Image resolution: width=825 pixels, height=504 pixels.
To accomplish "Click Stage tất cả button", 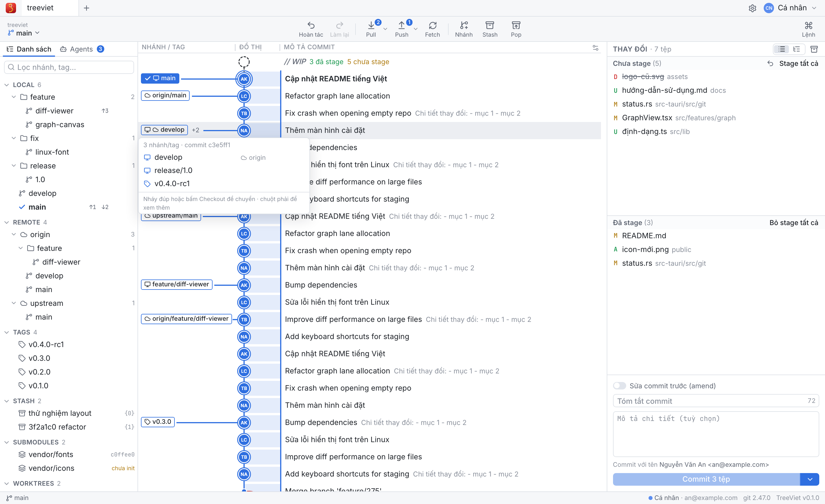I will click(799, 64).
